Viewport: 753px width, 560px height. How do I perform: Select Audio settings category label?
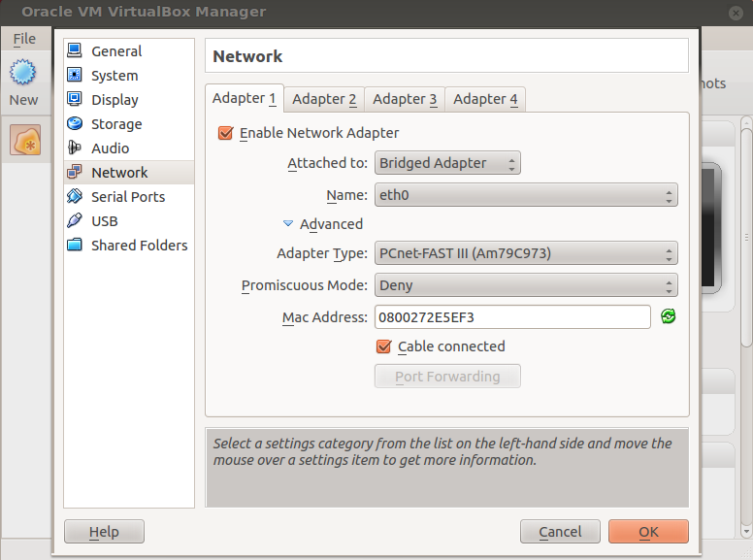click(x=110, y=148)
